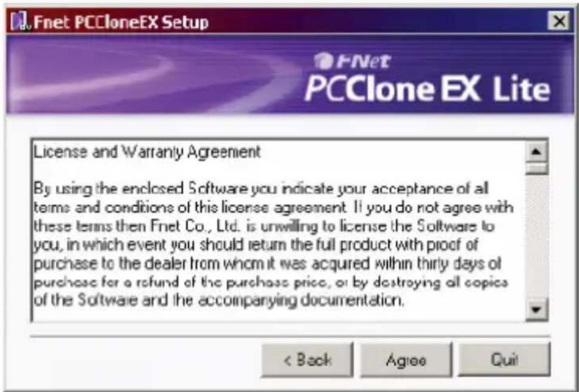The width and height of the screenshot is (579, 392).
Task: Click the PCClone EX Lite product title
Action: coord(427,88)
